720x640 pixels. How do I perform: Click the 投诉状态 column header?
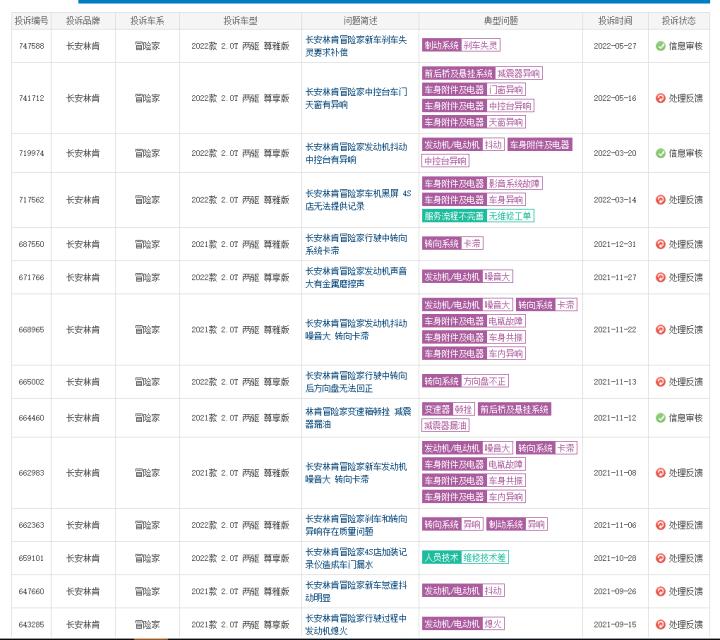[x=679, y=21]
